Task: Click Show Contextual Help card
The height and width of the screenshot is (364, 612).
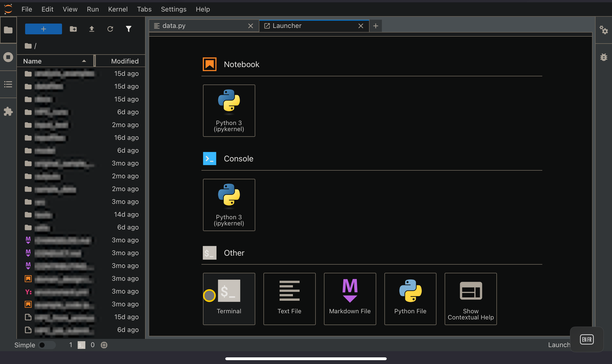Action: click(x=471, y=299)
